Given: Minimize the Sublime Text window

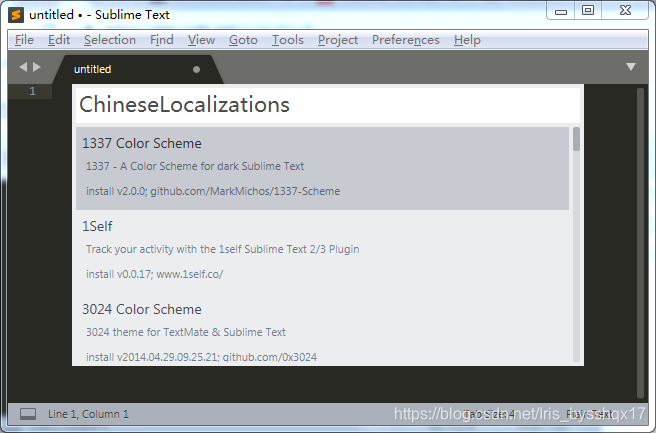Looking at the screenshot, I should click(x=561, y=11).
